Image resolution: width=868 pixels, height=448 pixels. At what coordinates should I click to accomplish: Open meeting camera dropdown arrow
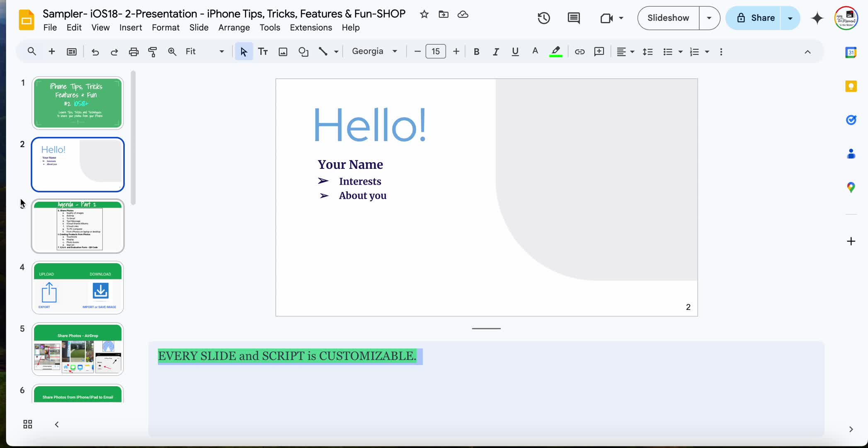[x=621, y=18]
